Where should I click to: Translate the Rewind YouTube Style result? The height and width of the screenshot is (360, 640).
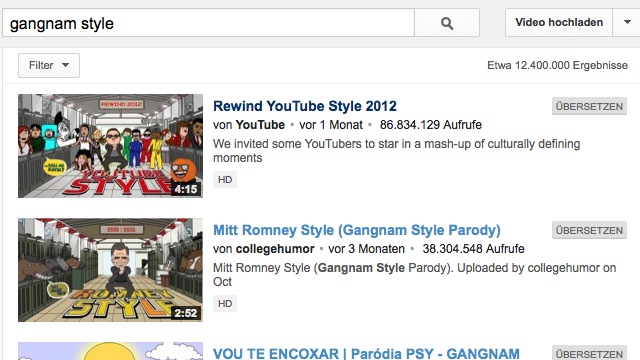(x=589, y=106)
